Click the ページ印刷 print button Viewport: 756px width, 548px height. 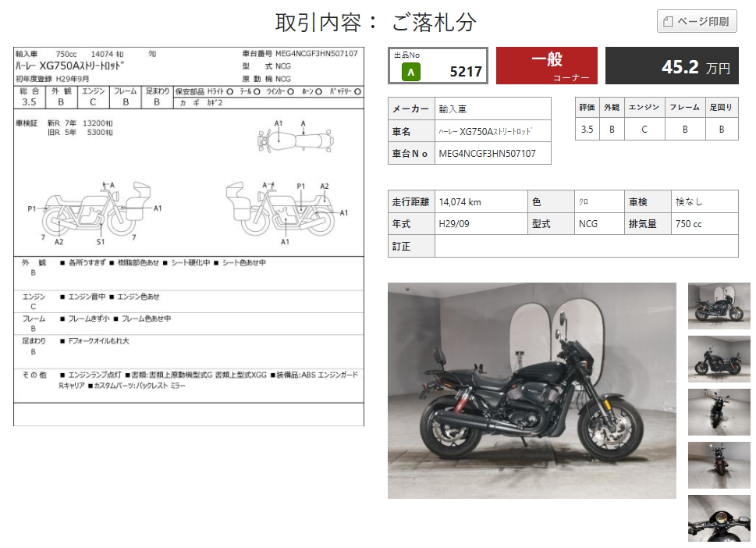697,22
